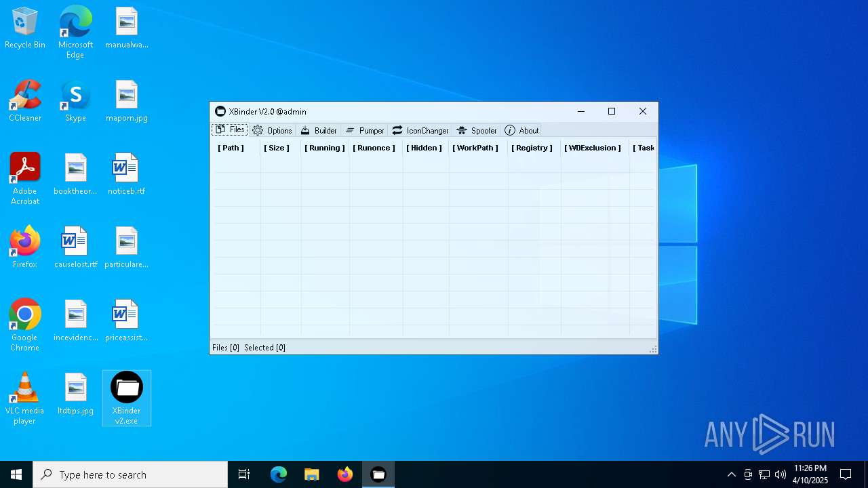
Task: Open network status tray icon
Action: [764, 474]
